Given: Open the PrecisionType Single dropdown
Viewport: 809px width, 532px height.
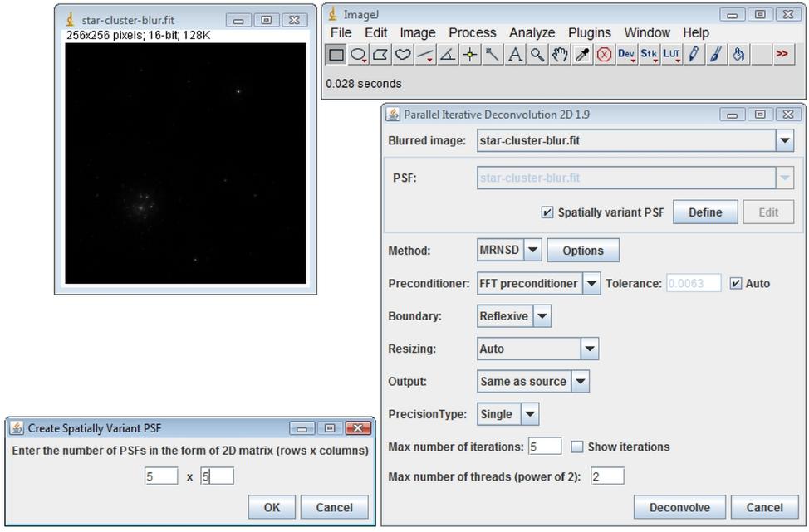Looking at the screenshot, I should click(530, 414).
